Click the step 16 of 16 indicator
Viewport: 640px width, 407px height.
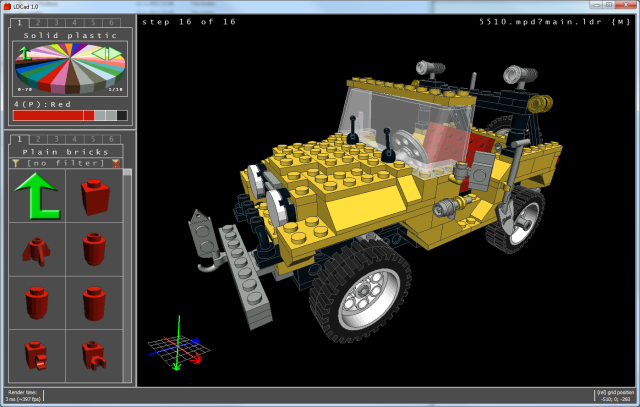click(186, 21)
